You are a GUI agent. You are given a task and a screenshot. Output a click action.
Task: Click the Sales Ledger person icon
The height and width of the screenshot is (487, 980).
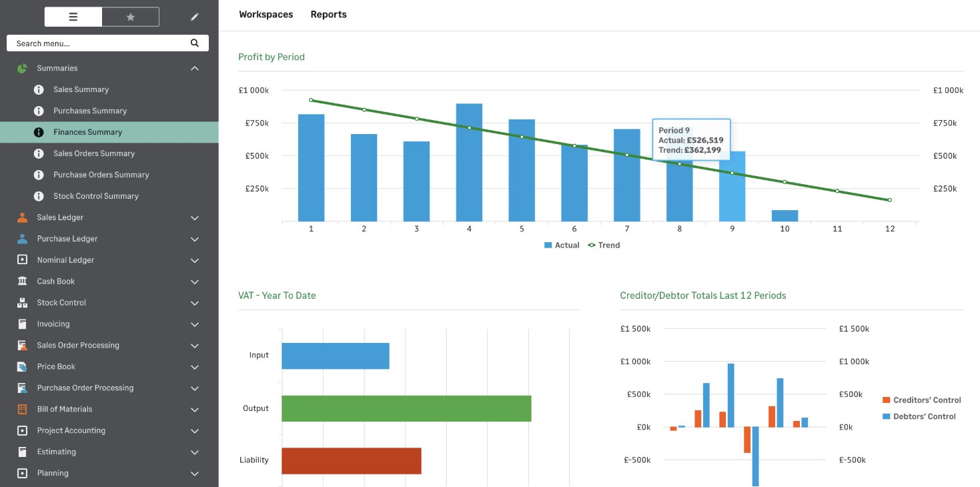[x=23, y=217]
